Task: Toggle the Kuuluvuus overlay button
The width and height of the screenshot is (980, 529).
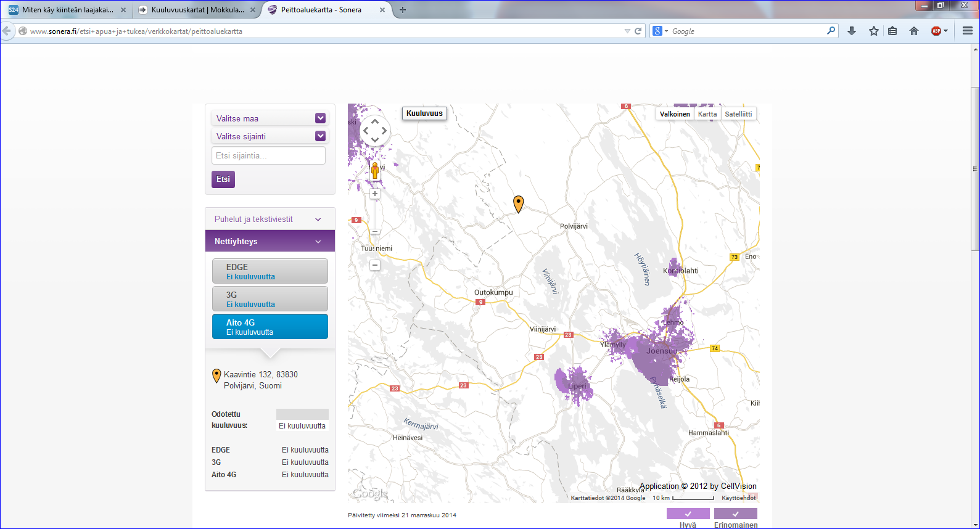Action: click(424, 113)
